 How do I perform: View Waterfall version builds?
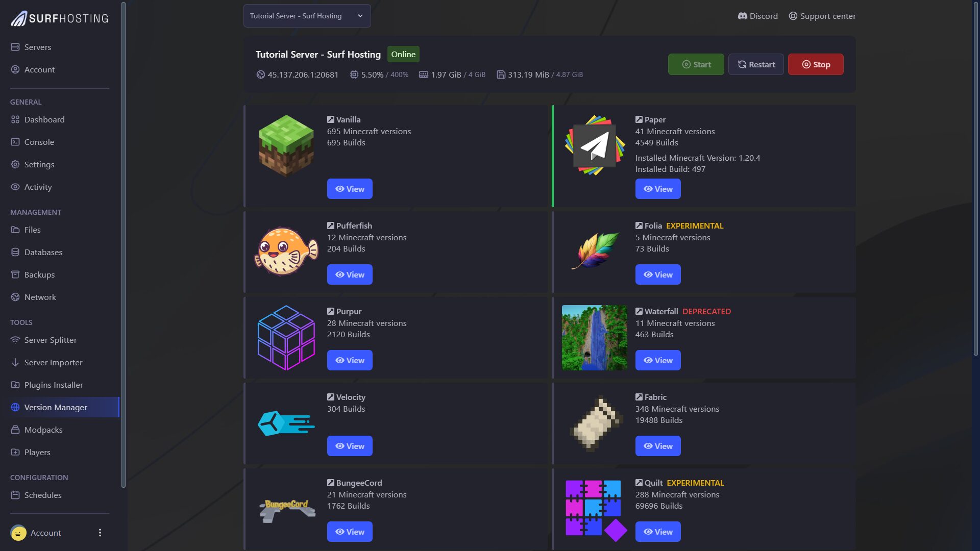click(x=658, y=361)
